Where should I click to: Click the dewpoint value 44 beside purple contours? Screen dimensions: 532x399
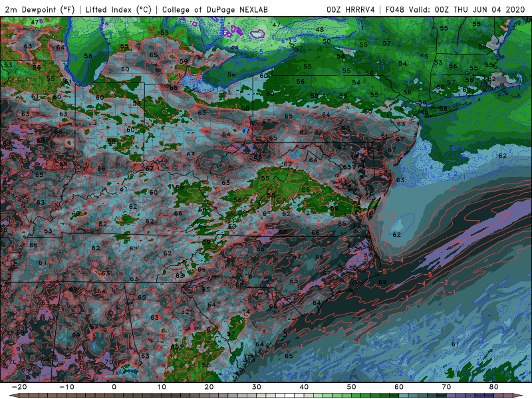[234, 48]
